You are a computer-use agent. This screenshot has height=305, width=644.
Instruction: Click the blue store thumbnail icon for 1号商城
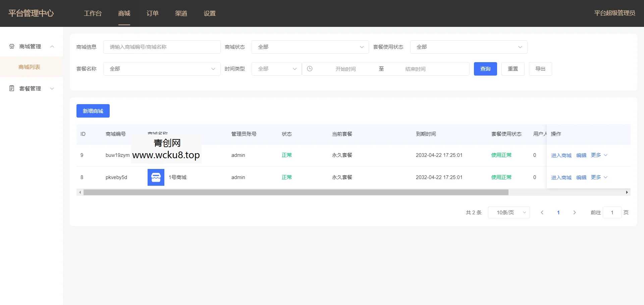coord(155,177)
